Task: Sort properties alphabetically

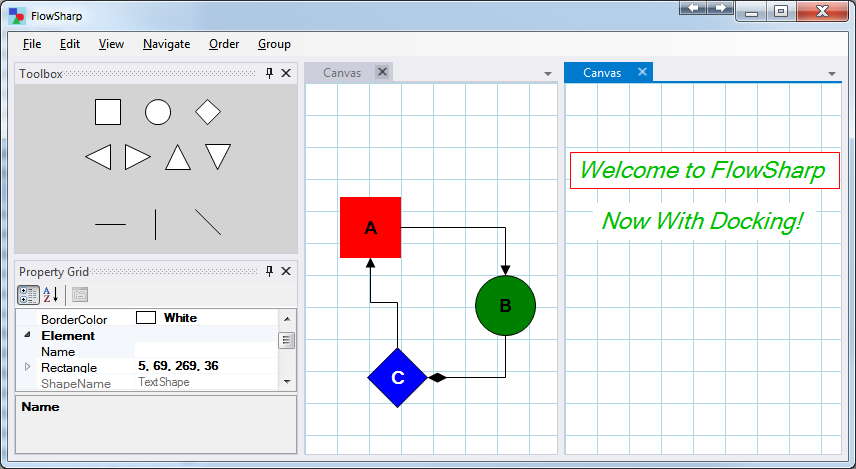Action: (x=50, y=294)
